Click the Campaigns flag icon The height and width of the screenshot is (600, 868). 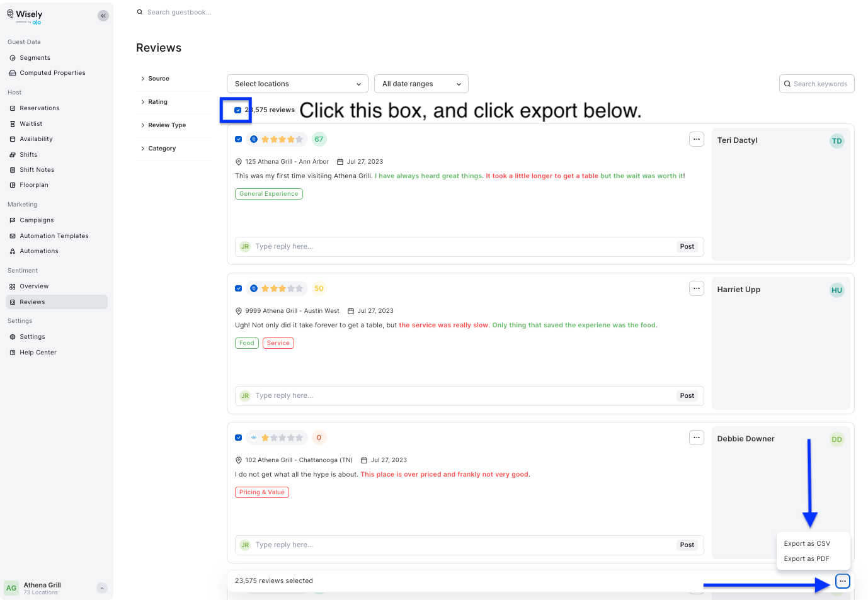13,220
